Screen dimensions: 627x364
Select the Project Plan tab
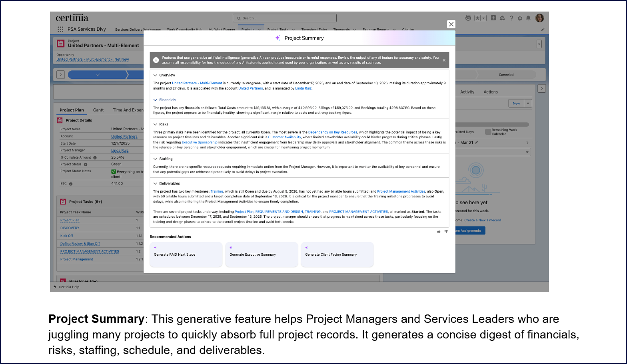72,110
